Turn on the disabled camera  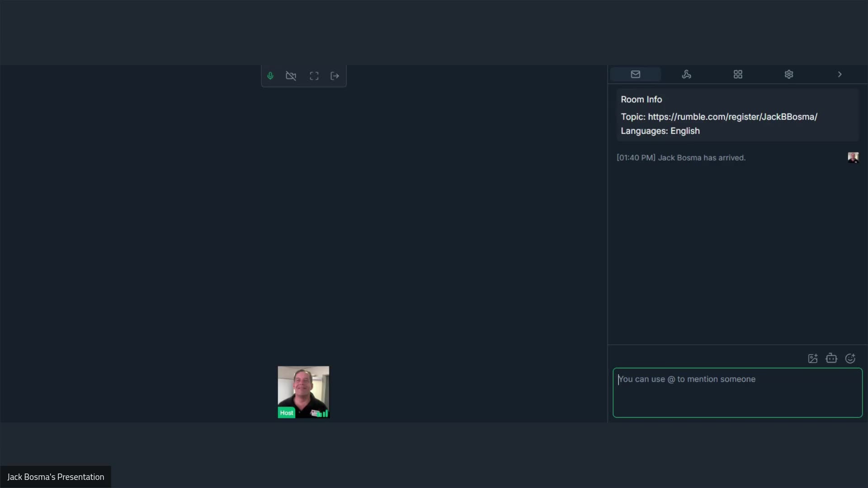click(x=291, y=76)
